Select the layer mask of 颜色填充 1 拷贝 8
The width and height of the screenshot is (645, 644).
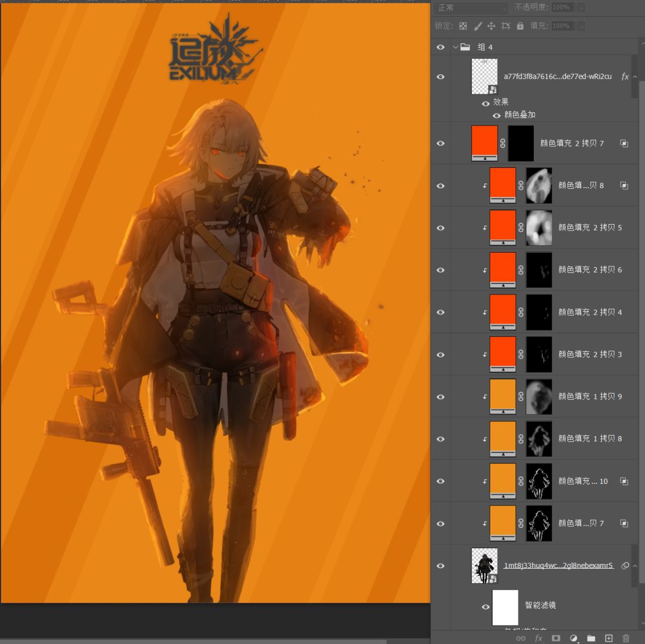pyautogui.click(x=539, y=439)
